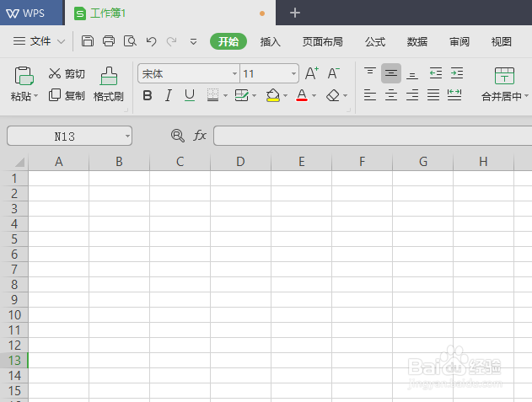Open the 审阅 tab
Screen dimensions: 532x402
[x=459, y=42]
